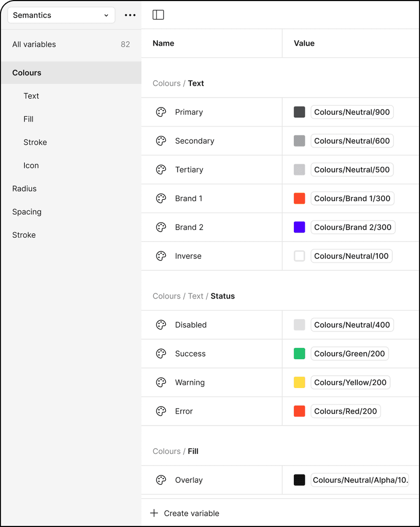Toggle the left panel visibility icon

pos(158,14)
